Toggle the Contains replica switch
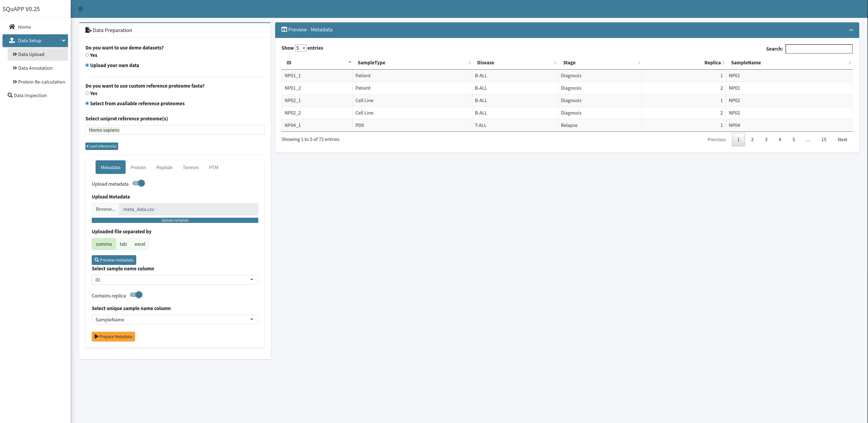 point(136,295)
